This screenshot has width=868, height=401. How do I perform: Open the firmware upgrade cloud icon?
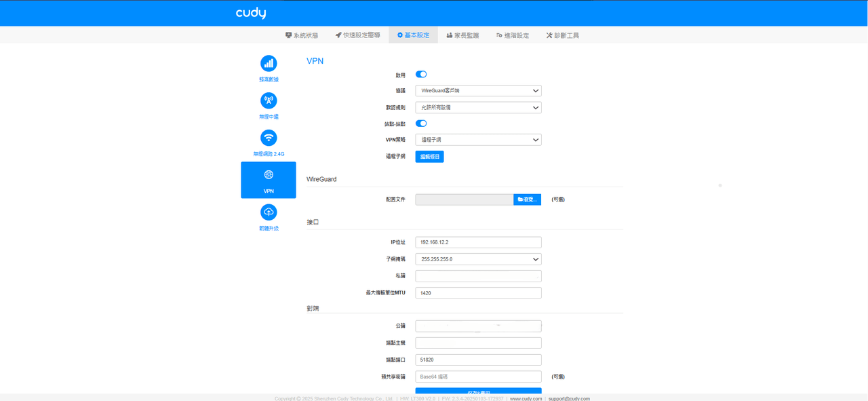tap(269, 212)
